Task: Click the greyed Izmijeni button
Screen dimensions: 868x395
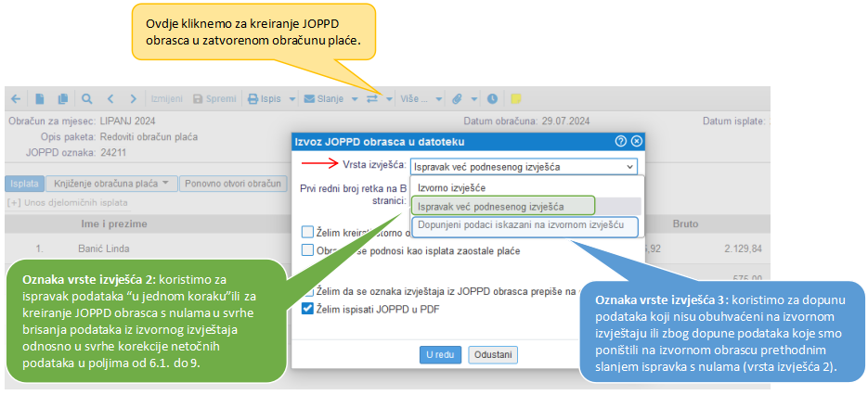Action: [x=166, y=99]
